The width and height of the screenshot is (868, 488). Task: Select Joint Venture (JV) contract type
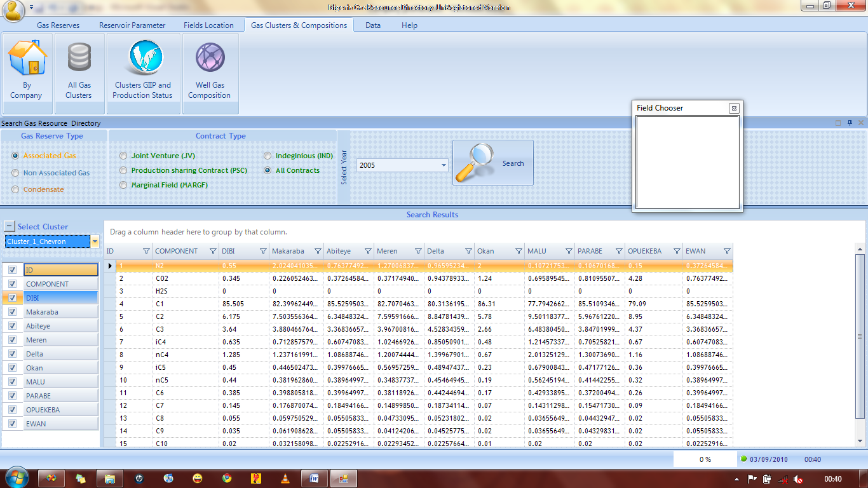click(x=123, y=156)
